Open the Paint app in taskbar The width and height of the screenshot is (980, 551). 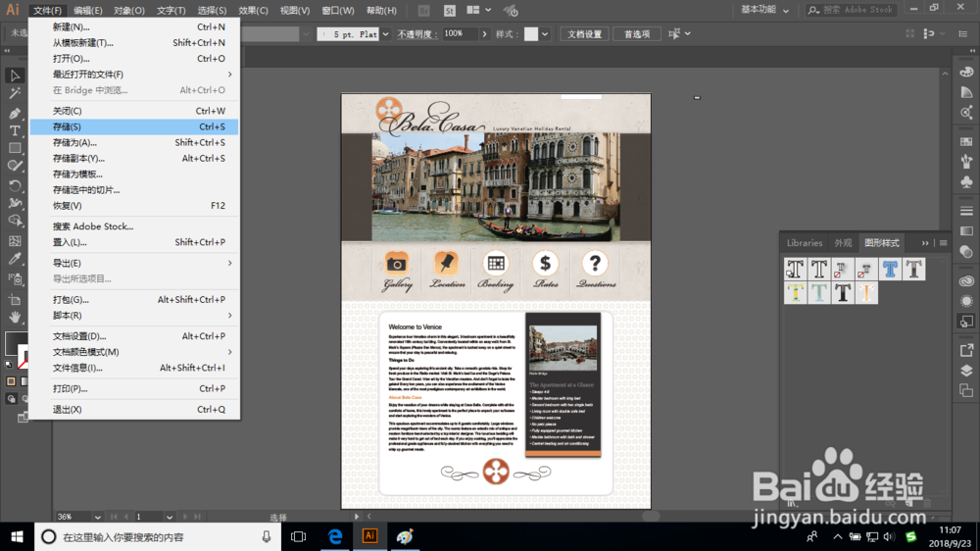[x=405, y=536]
